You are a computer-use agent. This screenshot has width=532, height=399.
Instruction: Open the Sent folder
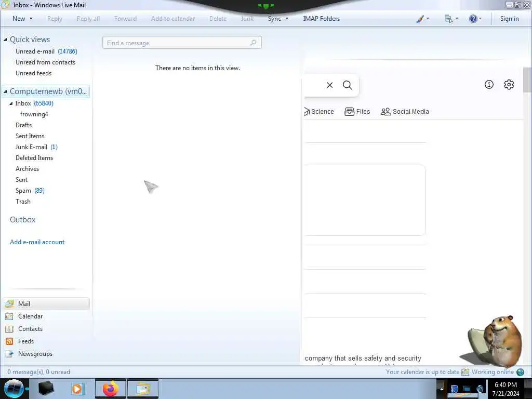click(x=21, y=179)
